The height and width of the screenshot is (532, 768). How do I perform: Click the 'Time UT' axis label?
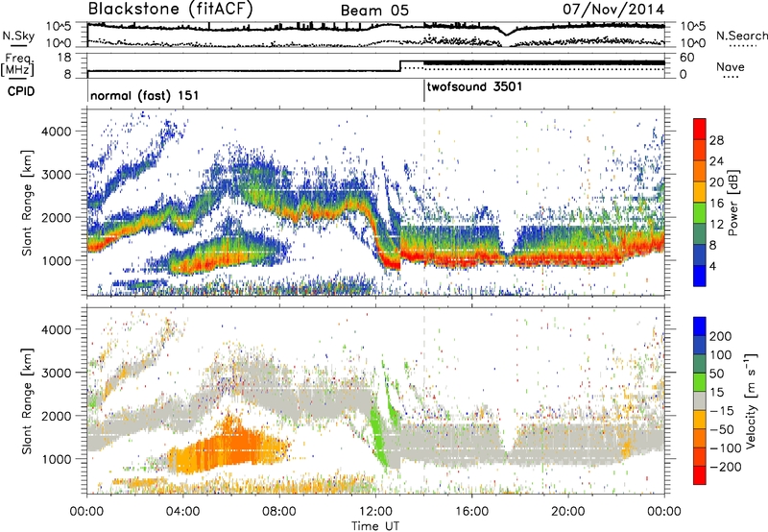[375, 526]
